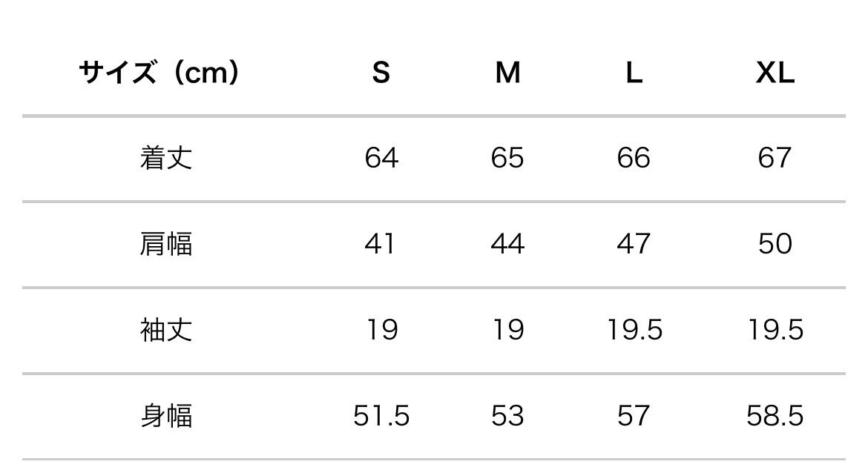The width and height of the screenshot is (868, 473).
Task: Select the 身幅 row label
Action: coord(166,416)
